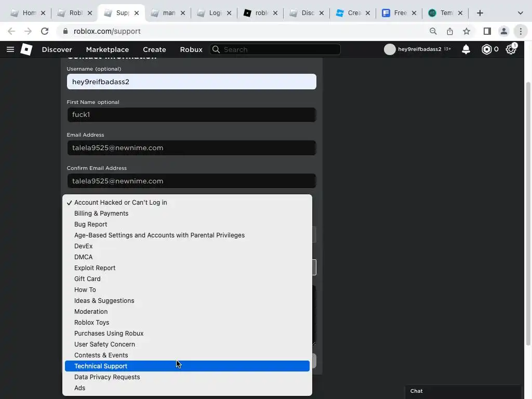Click the Confirm Email Address field
The width and height of the screenshot is (532, 399).
tap(191, 181)
